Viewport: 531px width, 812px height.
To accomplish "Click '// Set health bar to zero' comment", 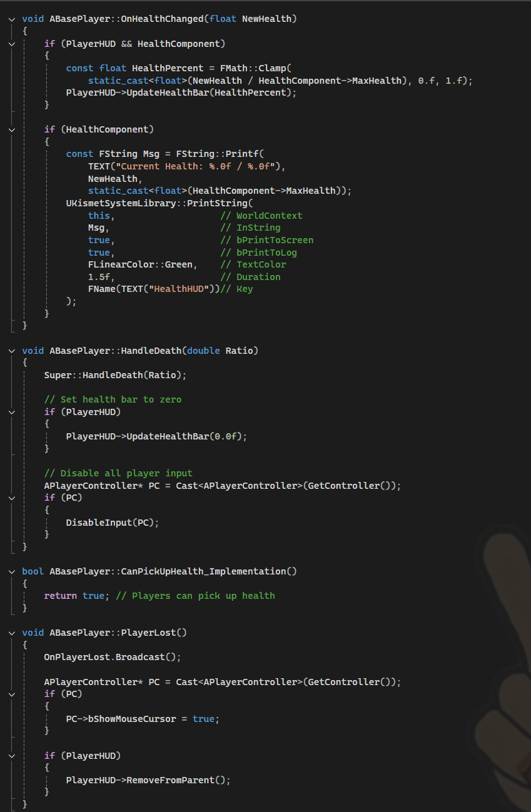I will 113,399.
